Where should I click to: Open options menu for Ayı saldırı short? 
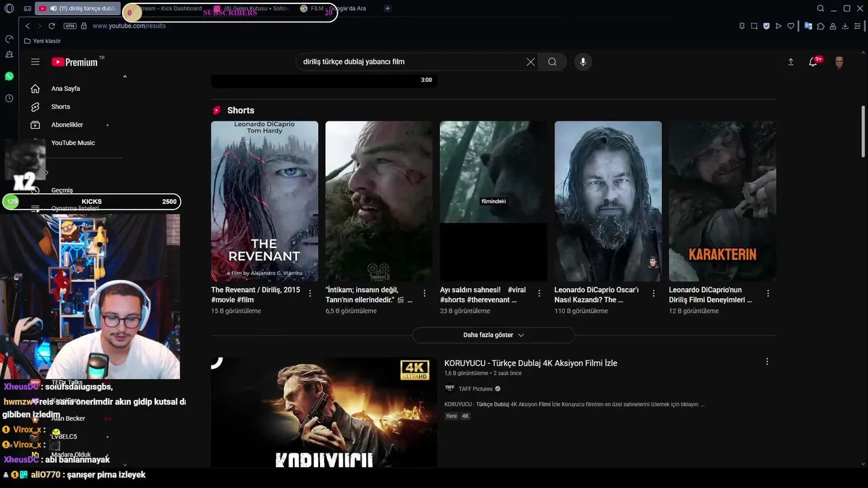[x=539, y=293]
